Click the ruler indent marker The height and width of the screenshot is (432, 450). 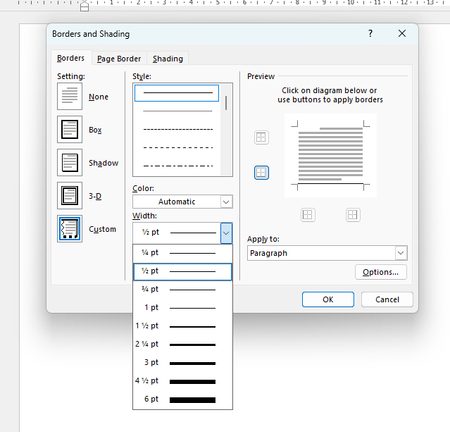point(85,6)
